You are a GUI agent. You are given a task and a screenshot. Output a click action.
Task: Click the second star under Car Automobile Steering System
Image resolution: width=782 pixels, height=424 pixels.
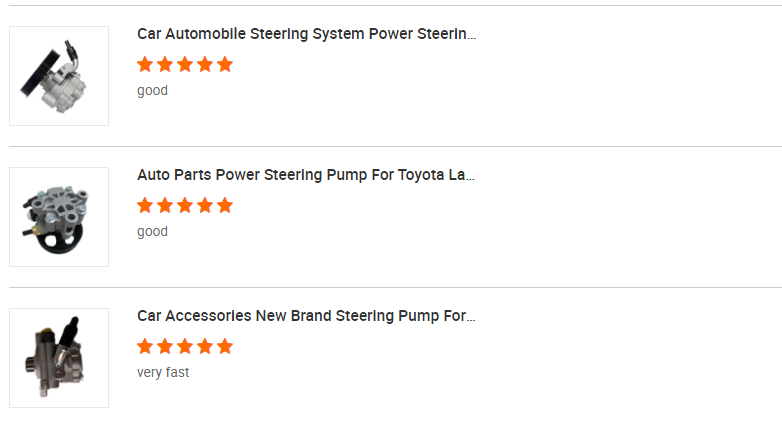tap(165, 65)
